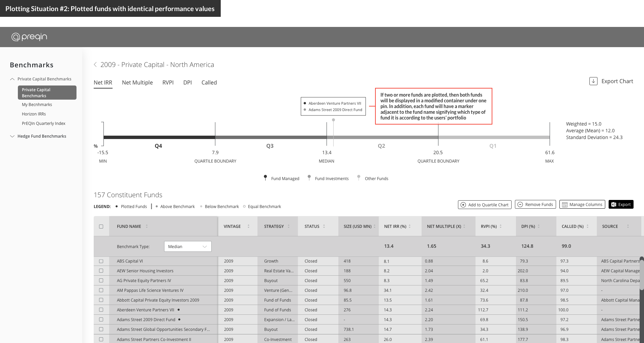The height and width of the screenshot is (343, 644).
Task: Sort by Net Multiple (X) column arrows
Action: click(x=464, y=226)
